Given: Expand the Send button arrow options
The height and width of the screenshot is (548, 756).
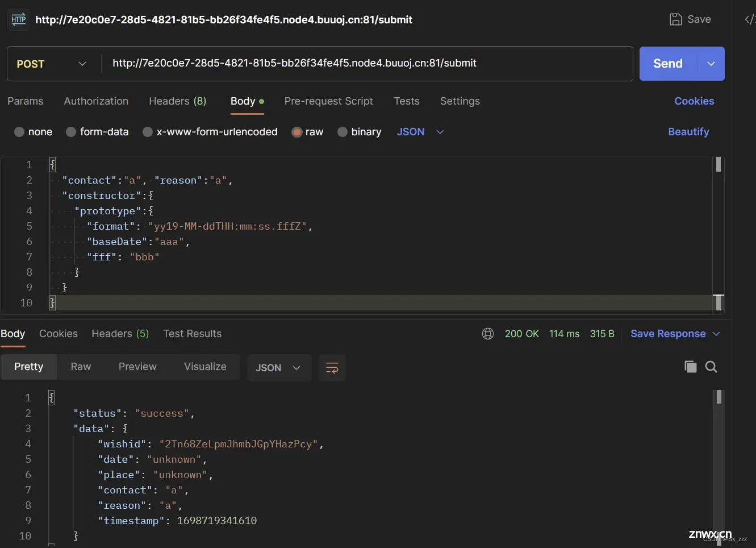Looking at the screenshot, I should 711,64.
